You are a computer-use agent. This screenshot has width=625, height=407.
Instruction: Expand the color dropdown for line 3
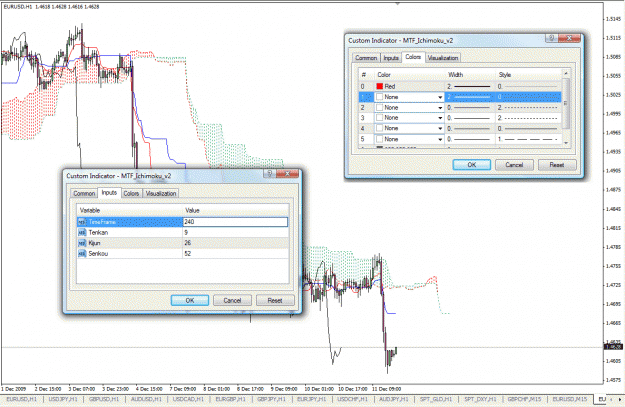pos(440,118)
